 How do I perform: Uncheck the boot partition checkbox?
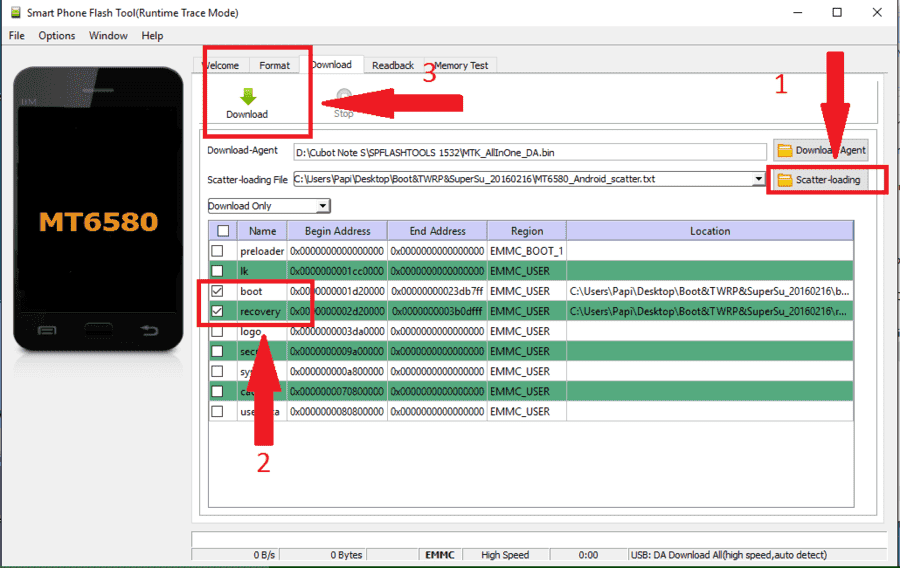(x=217, y=291)
